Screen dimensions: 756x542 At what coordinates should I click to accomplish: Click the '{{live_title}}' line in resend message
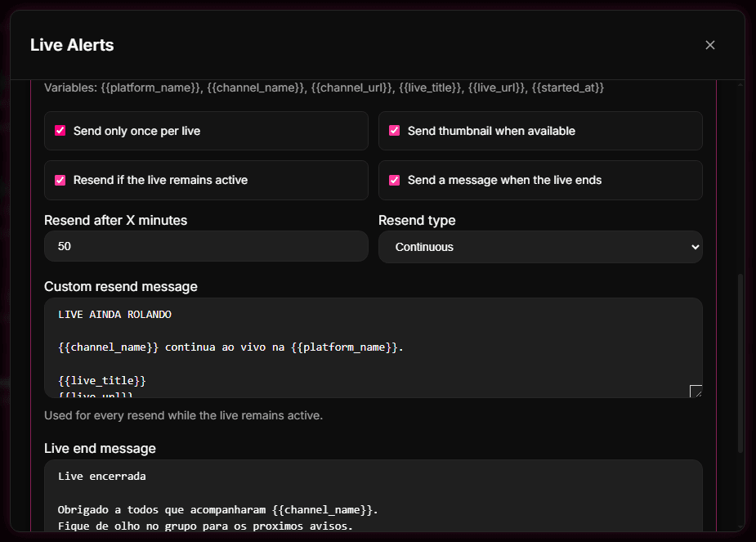[101, 380]
